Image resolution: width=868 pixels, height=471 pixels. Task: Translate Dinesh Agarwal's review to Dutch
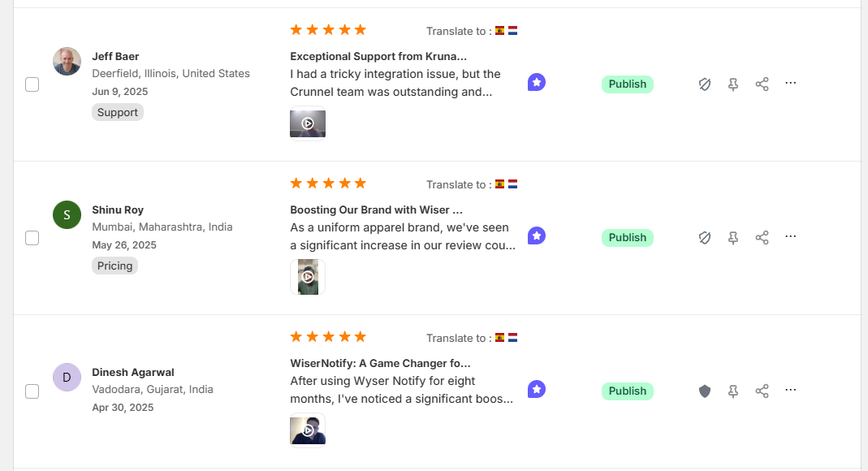coord(512,338)
